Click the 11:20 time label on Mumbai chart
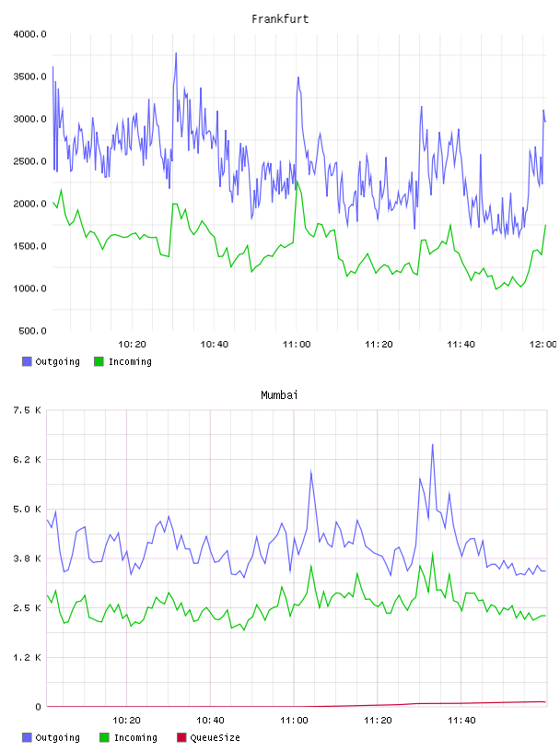Image resolution: width=560 pixels, height=752 pixels. (x=378, y=721)
